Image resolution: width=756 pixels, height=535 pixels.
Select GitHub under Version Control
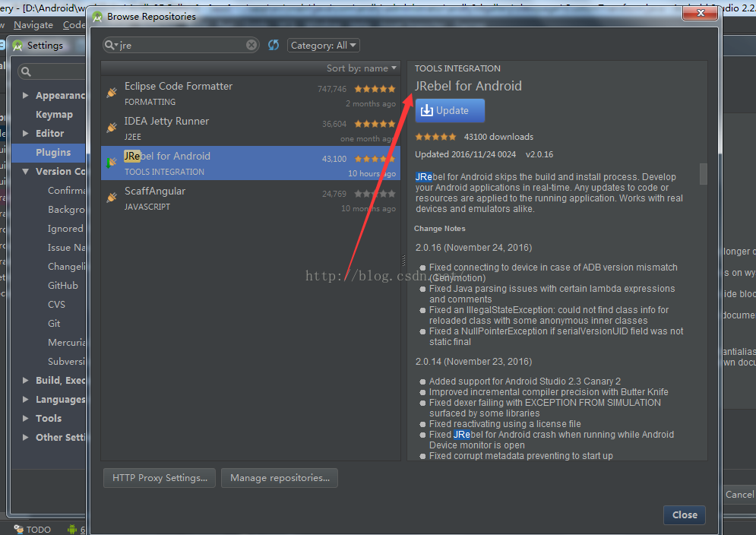tap(62, 286)
